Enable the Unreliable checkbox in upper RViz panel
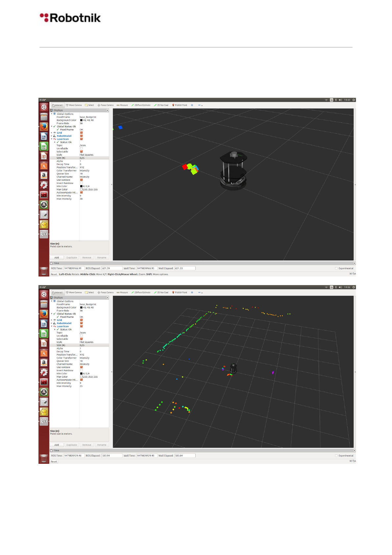Screen dimensions: 392x555 coord(82,148)
